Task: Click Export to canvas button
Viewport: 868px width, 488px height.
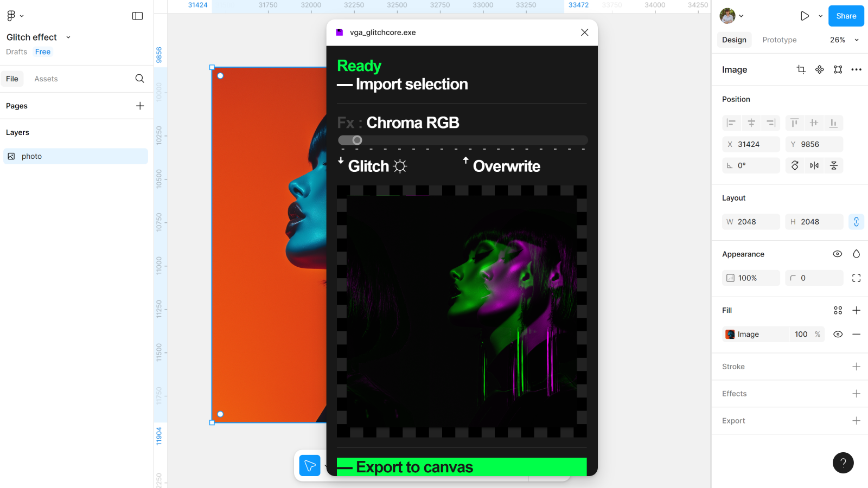Action: (x=461, y=467)
